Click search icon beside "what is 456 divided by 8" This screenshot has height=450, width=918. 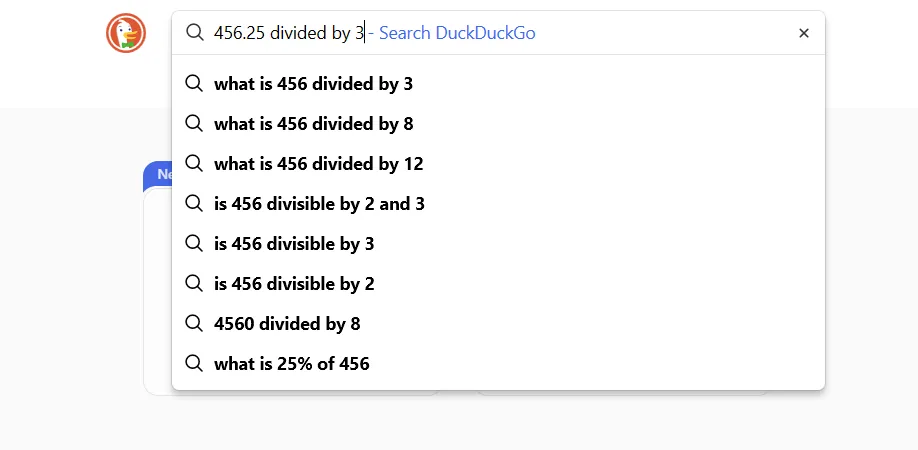(194, 124)
